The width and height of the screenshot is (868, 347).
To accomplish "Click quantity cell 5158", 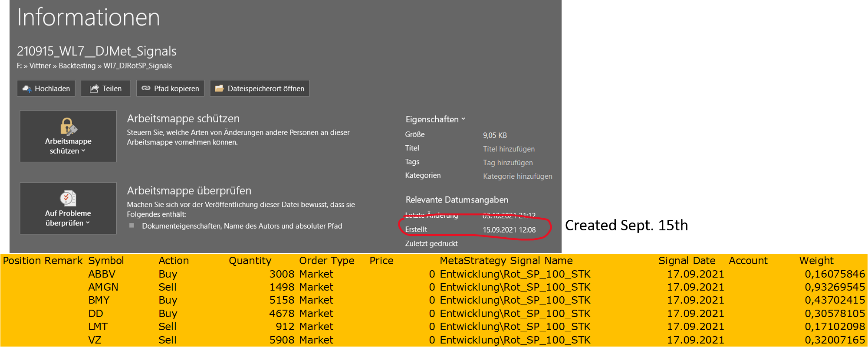I will click(282, 300).
